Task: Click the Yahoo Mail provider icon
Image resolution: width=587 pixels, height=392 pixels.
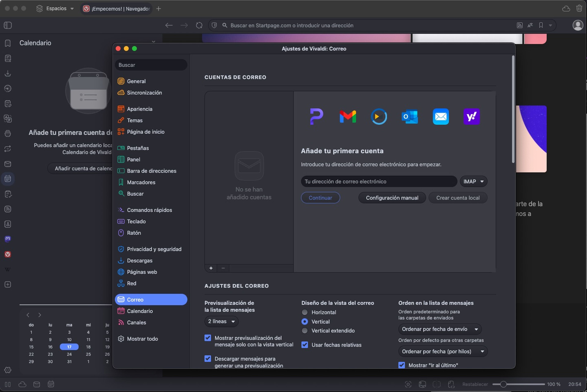Action: pyautogui.click(x=472, y=116)
